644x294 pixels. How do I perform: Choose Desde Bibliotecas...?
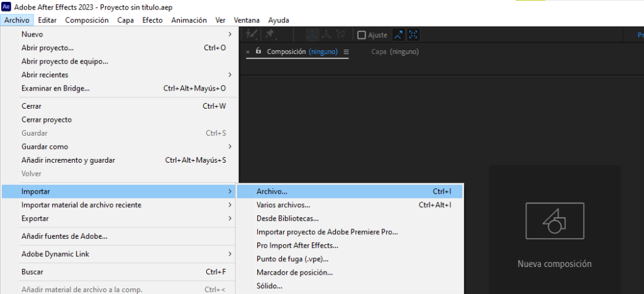click(x=350, y=219)
